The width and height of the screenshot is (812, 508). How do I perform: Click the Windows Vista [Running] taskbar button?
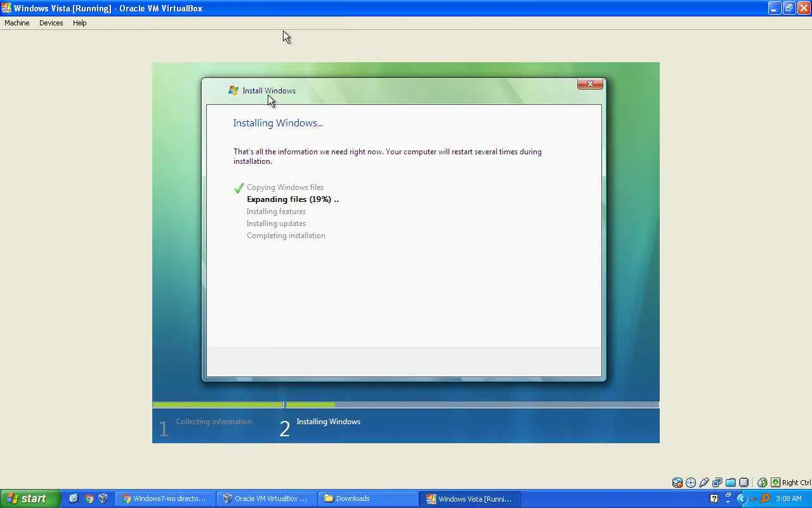pyautogui.click(x=470, y=498)
